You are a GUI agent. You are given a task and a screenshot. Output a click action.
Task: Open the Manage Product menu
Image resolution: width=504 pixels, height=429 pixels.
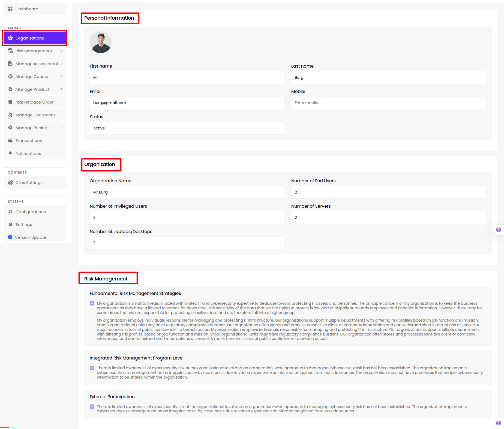click(32, 89)
